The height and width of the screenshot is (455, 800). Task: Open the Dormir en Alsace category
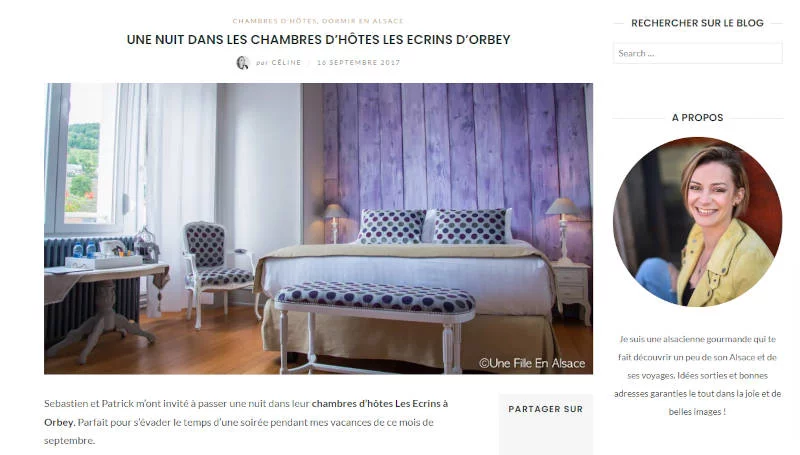coord(363,21)
